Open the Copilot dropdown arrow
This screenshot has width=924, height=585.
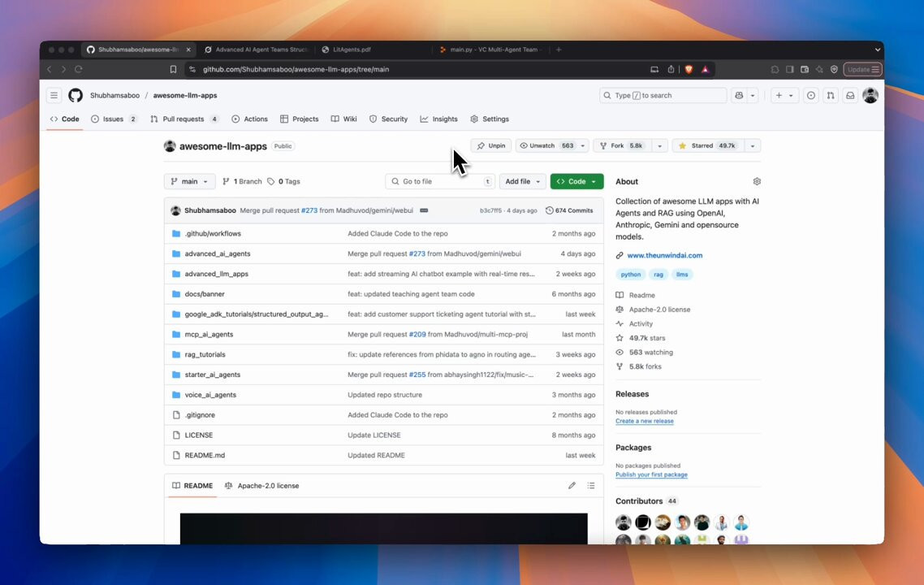coord(753,95)
